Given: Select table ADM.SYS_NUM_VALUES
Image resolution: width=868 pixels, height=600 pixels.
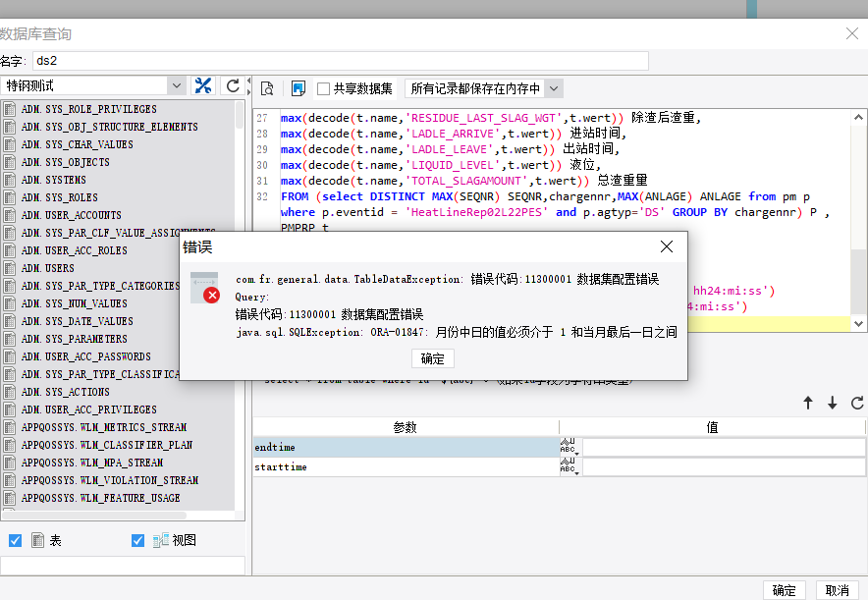Looking at the screenshot, I should click(75, 303).
